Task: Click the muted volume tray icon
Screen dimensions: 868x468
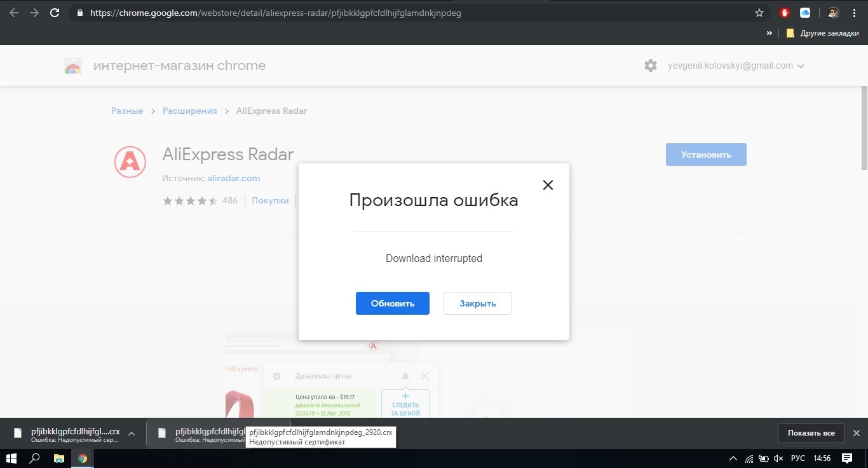Action: click(778, 458)
